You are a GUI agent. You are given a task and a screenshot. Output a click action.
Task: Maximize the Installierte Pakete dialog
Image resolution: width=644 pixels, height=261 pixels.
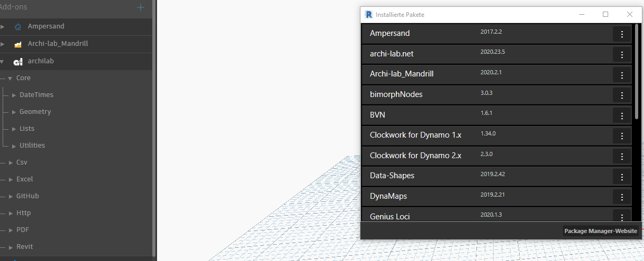click(x=606, y=15)
